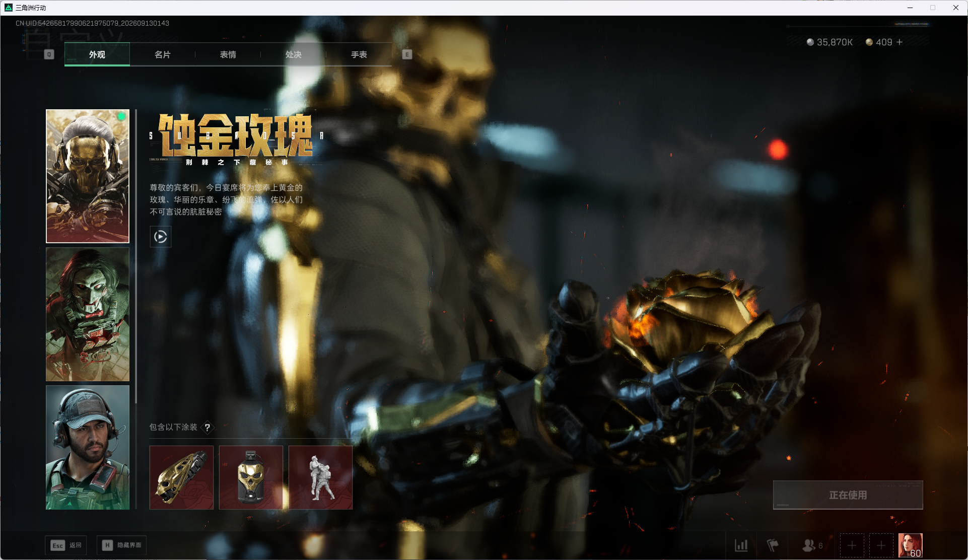Open the 表情 tab
The width and height of the screenshot is (968, 560).
coord(228,54)
